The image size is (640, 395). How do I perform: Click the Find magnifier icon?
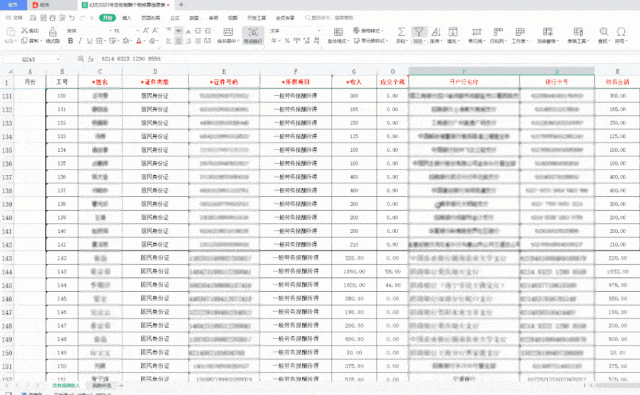pyautogui.click(x=604, y=32)
